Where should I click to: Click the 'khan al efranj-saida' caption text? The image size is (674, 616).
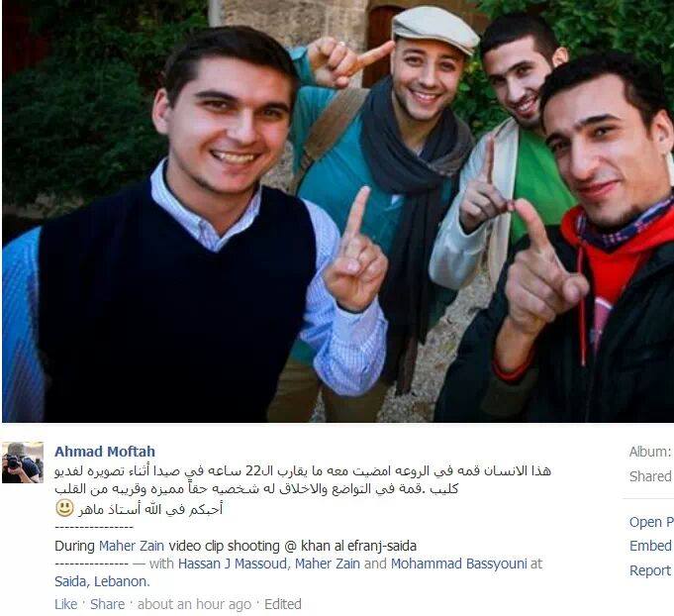click(x=358, y=546)
